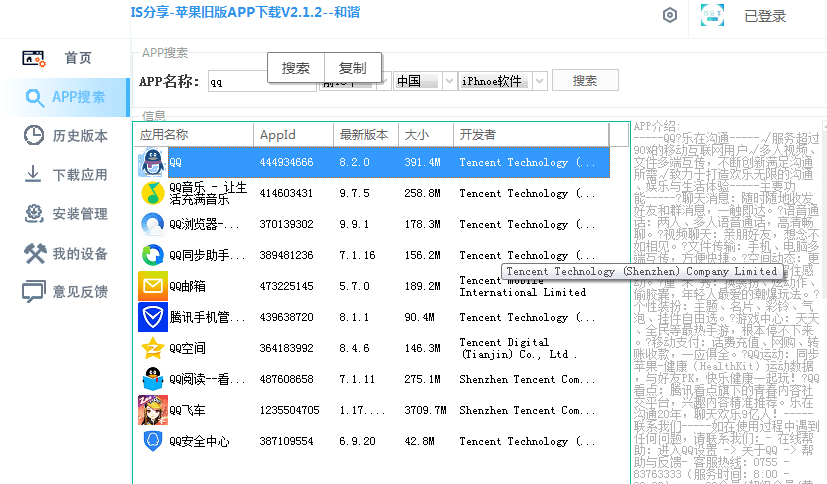Viewport: 827px width, 484px height.
Task: Click the QQ邮箱 envelope icon
Action: (x=152, y=286)
